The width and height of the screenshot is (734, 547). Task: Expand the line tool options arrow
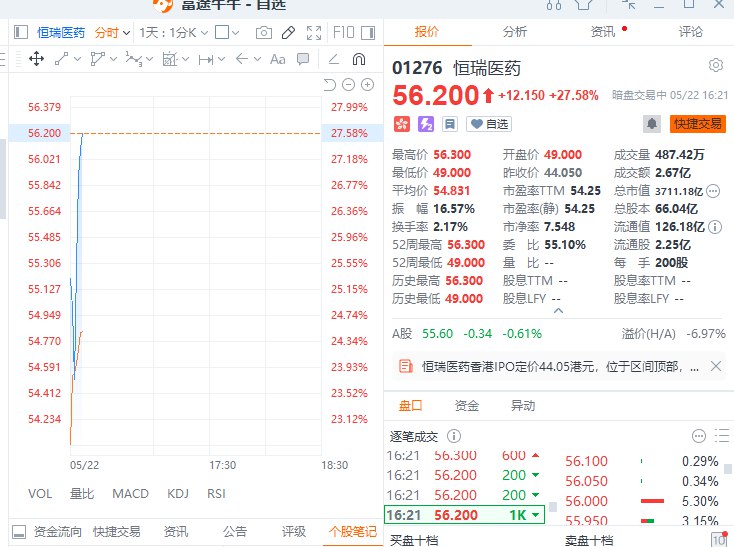(78, 59)
